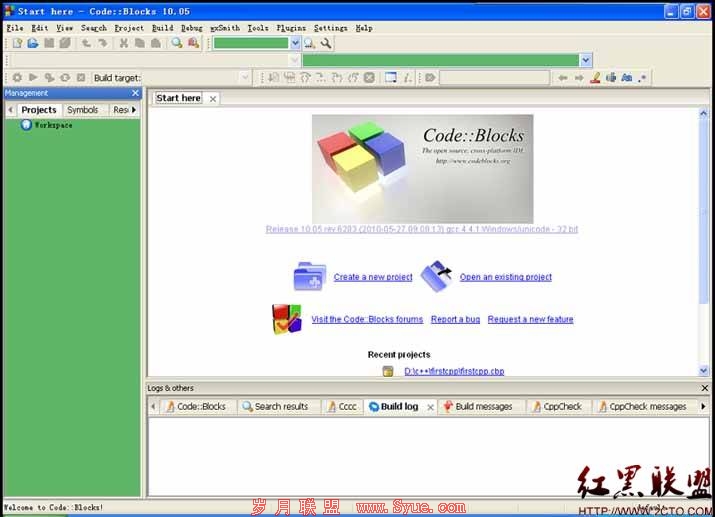Viewport: 715px width, 517px height.
Task: Click the Save all files icon
Action: pyautogui.click(x=65, y=43)
